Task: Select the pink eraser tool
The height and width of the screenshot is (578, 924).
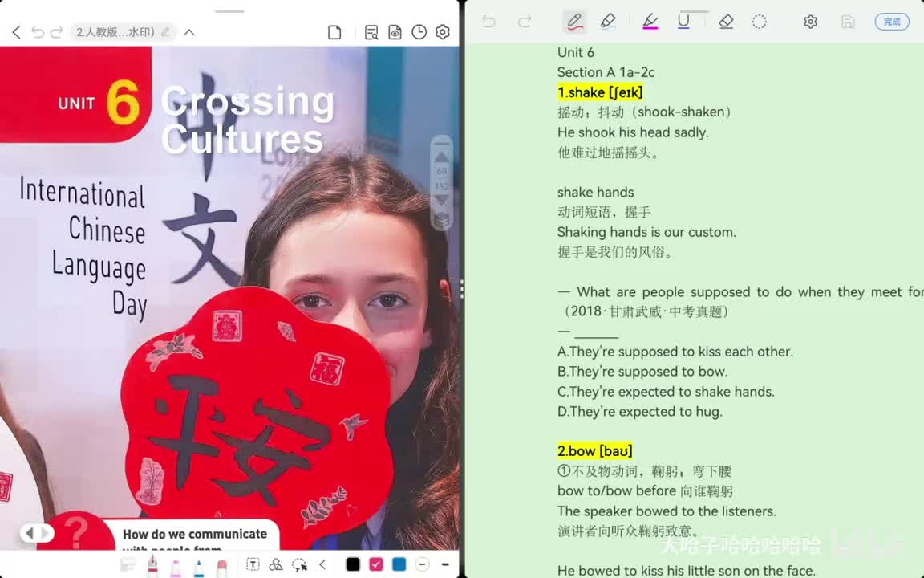Action: point(221,568)
